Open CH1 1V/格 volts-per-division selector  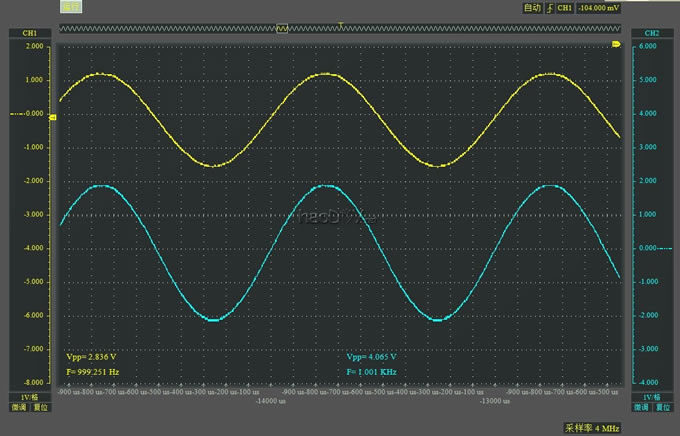click(x=29, y=397)
